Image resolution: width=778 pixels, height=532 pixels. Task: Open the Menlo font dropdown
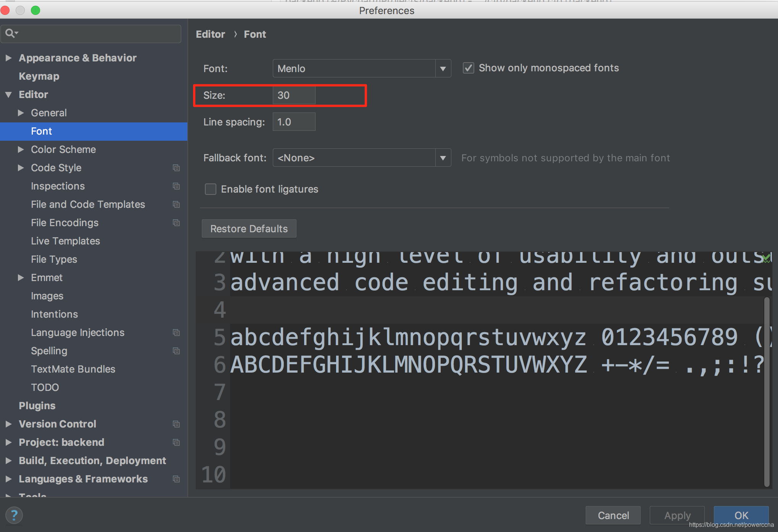pos(443,69)
